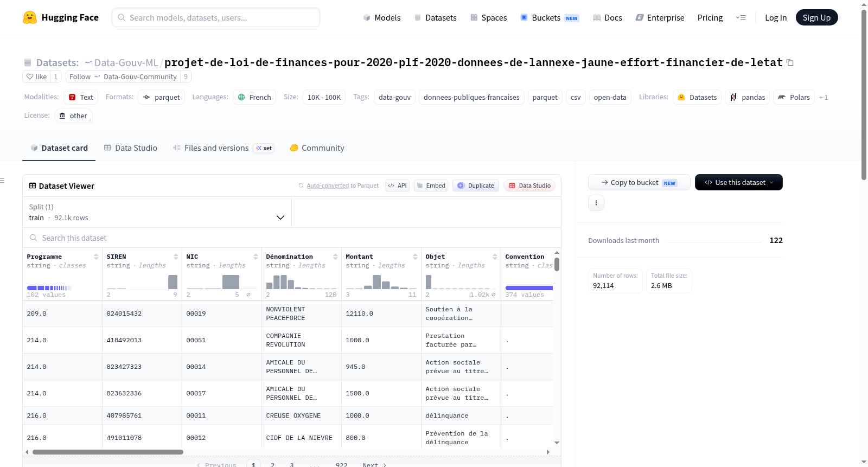
Task: Switch to Files and versions tab
Action: pos(223,148)
